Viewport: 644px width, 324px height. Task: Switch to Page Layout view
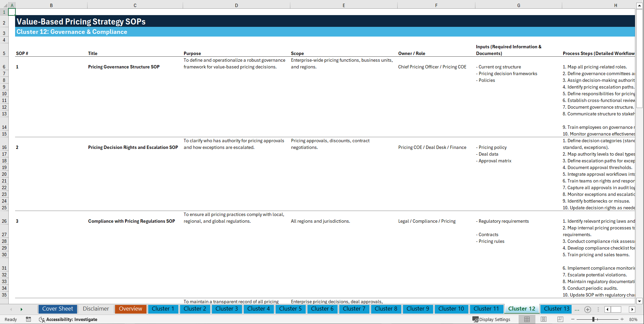543,319
